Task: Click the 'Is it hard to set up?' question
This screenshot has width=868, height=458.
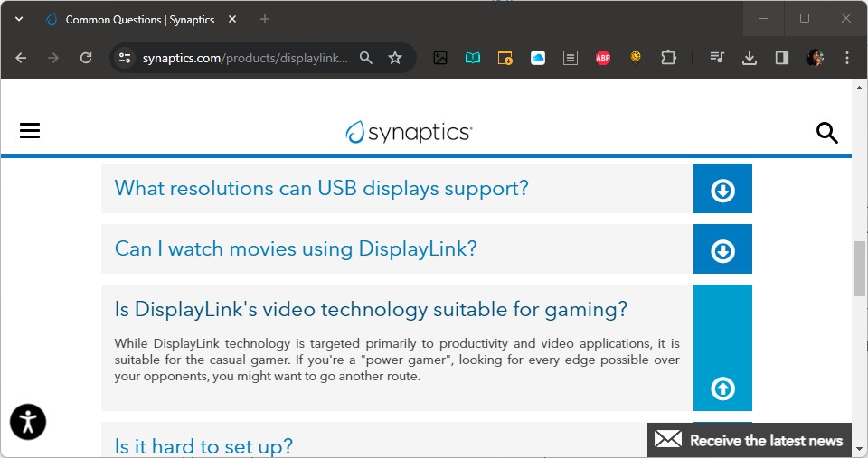Action: (x=203, y=446)
